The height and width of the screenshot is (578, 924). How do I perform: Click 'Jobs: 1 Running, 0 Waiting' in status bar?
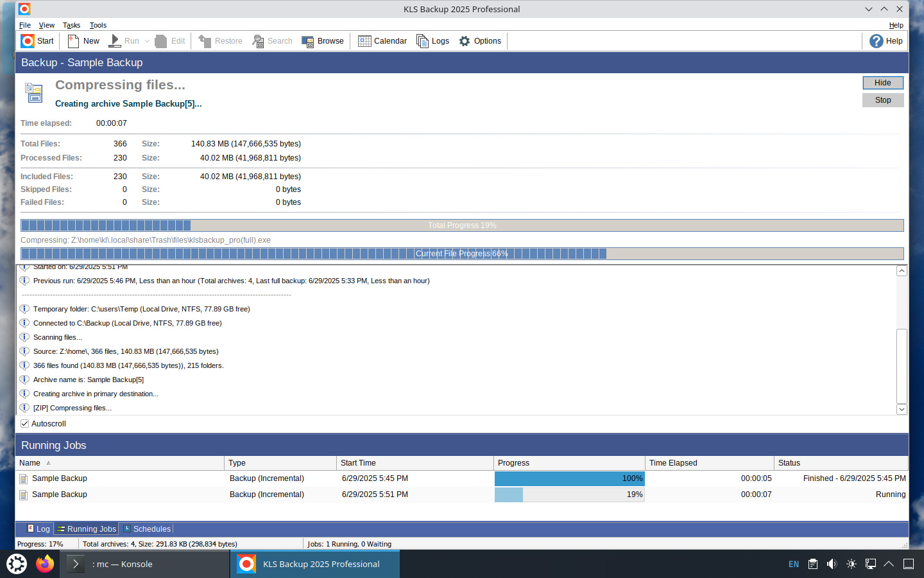[349, 544]
